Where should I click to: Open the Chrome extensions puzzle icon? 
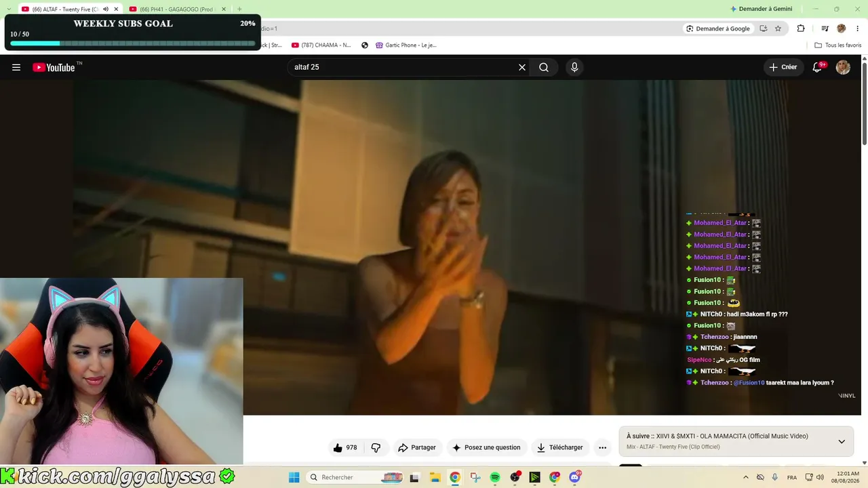coord(801,28)
